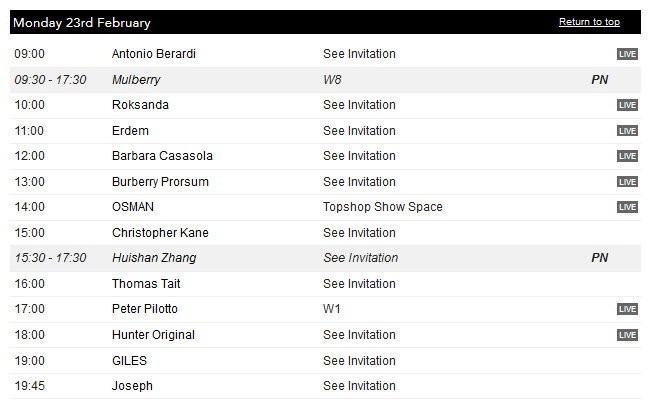
Task: Click W8 venue on Mulberry row
Action: point(332,80)
